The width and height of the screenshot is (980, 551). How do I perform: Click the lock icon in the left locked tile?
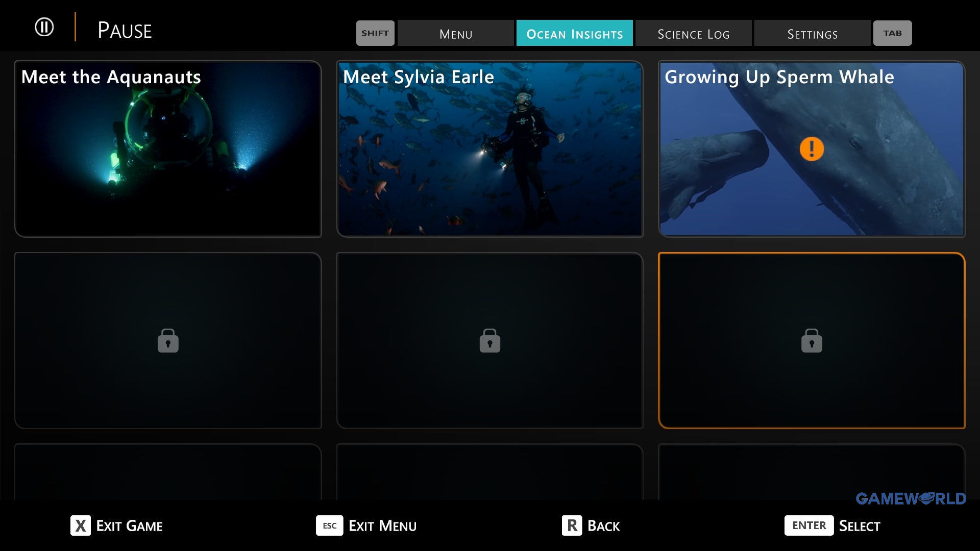(x=168, y=341)
